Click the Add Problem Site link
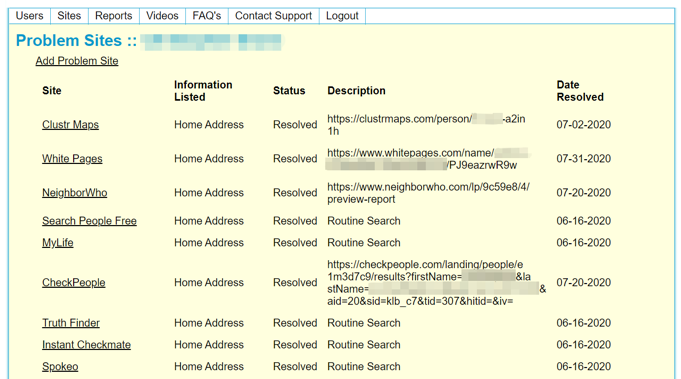This screenshot has height=379, width=681. tap(77, 61)
